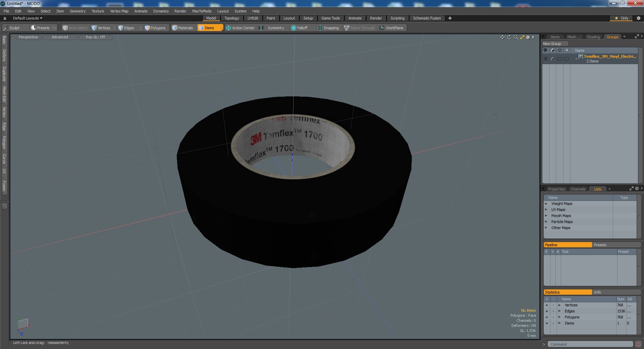The height and width of the screenshot is (349, 644).
Task: Click the Temflex group item icon
Action: [x=581, y=56]
